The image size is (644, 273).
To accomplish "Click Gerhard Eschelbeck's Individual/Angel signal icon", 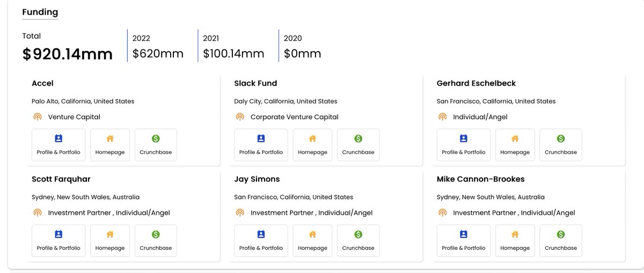I will (x=443, y=117).
